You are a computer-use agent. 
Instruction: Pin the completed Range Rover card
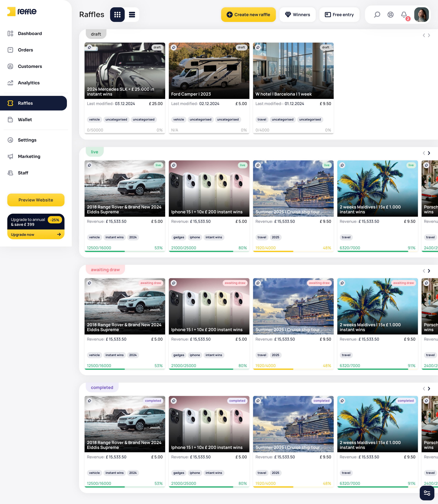pyautogui.click(x=89, y=401)
